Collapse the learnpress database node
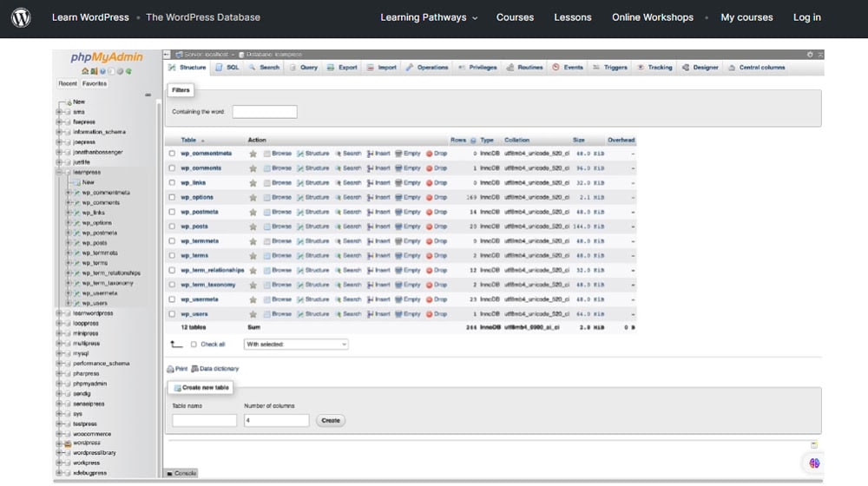Screen dimensions: 868x486 [59, 173]
